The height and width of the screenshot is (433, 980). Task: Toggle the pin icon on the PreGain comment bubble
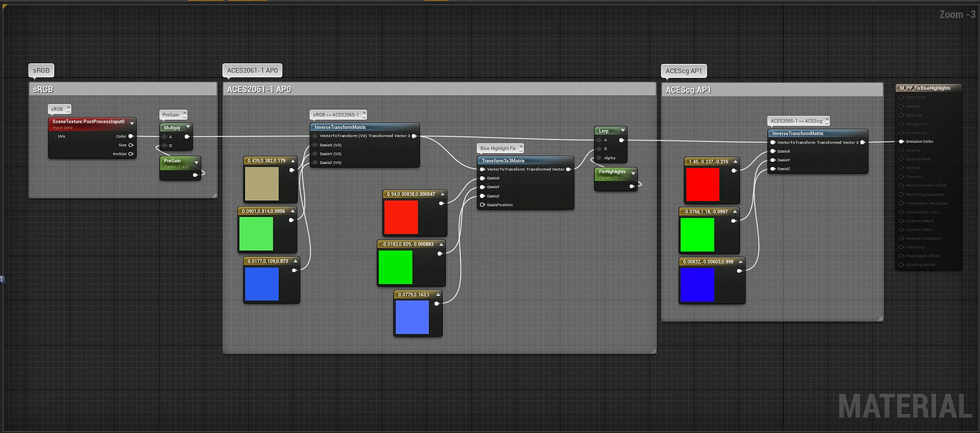pos(184,113)
